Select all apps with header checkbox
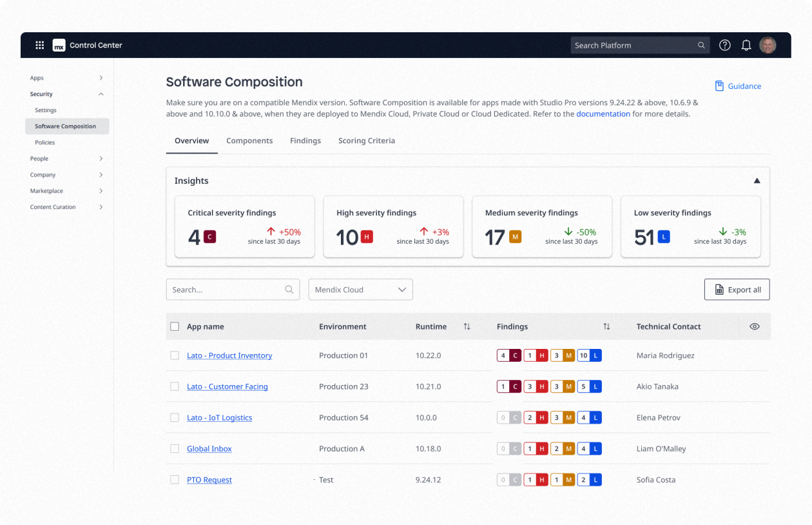812x525 pixels. point(175,327)
